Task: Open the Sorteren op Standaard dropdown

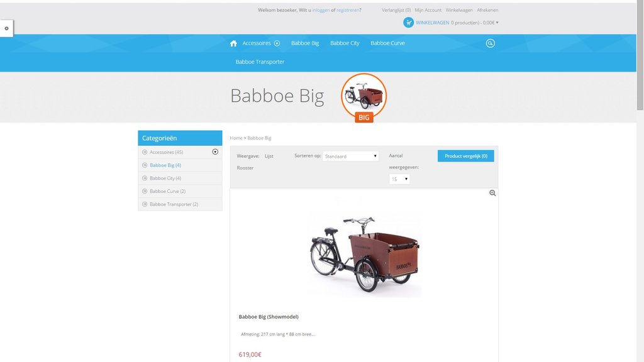Action: pos(350,156)
